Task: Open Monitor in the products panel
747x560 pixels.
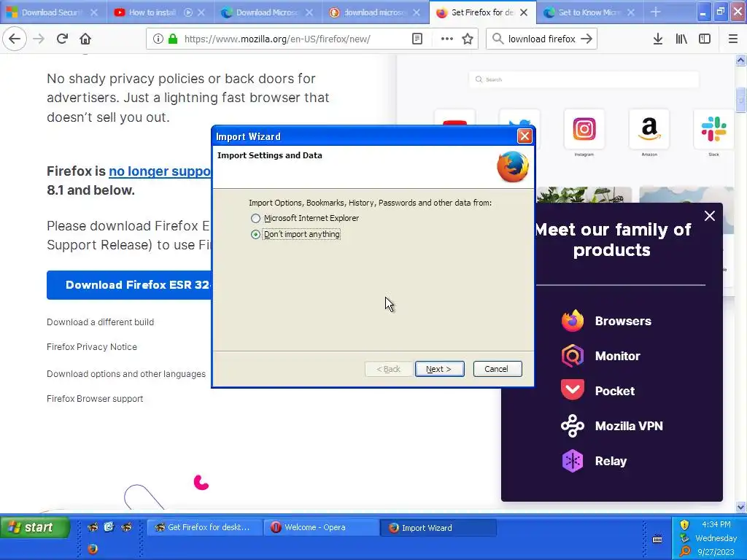Action: point(600,356)
